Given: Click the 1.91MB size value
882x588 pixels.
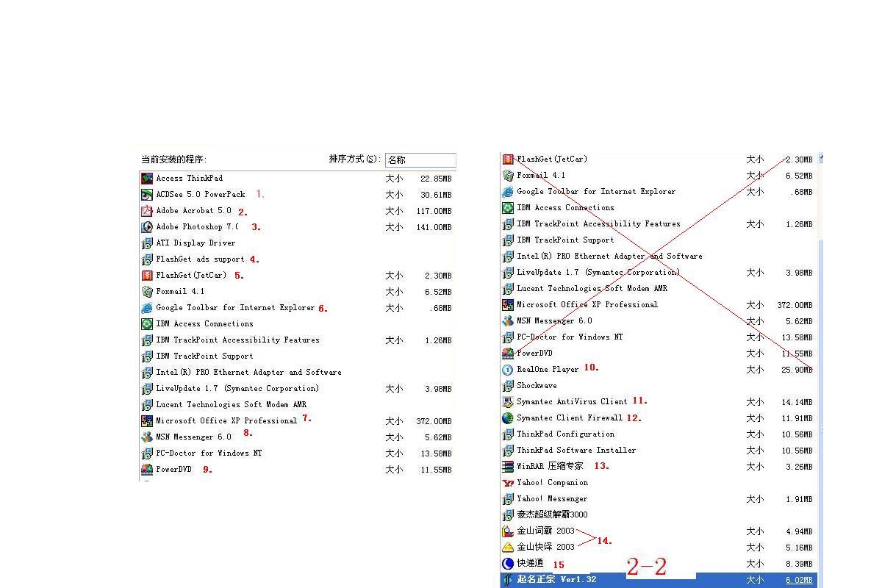Looking at the screenshot, I should [799, 499].
